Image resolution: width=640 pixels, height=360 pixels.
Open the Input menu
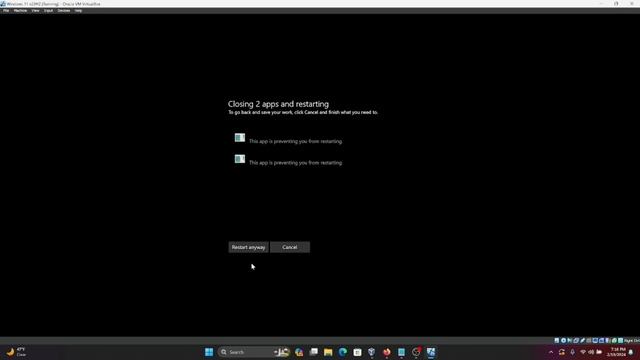(48, 11)
